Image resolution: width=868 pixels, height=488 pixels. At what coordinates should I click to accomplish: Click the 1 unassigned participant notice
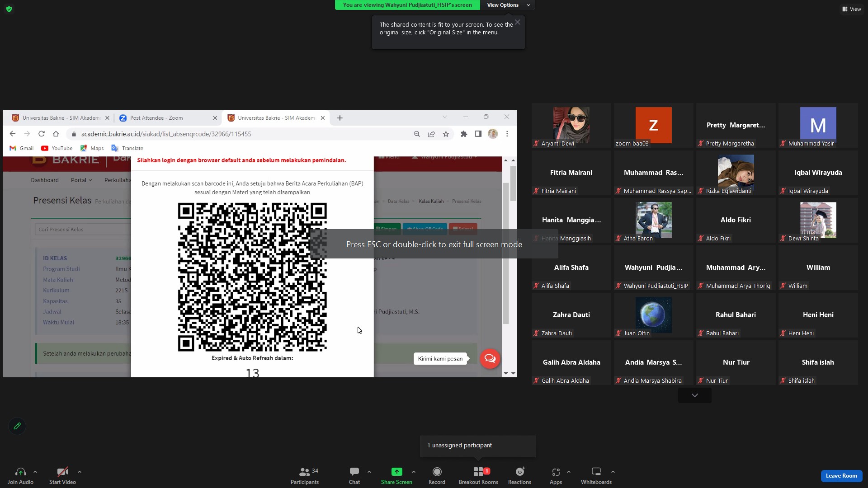478,446
